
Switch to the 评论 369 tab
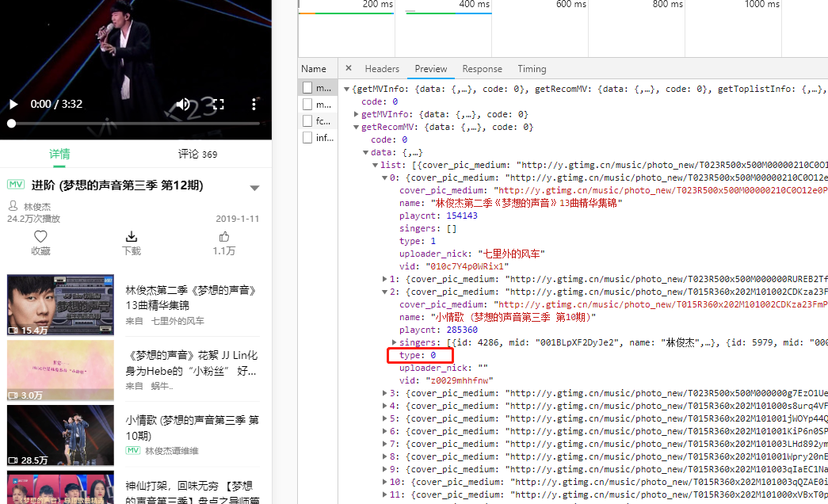point(197,154)
